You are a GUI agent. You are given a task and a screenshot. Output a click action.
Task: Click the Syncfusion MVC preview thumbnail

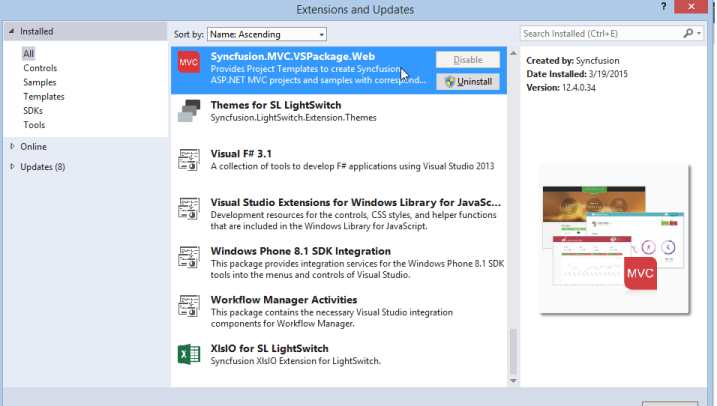[614, 239]
